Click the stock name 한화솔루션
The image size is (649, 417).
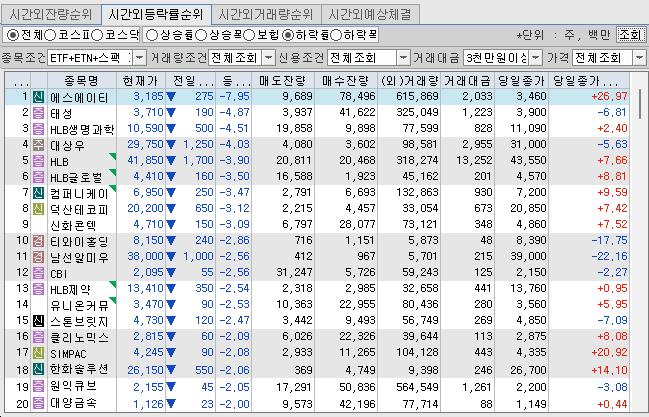coord(79,369)
